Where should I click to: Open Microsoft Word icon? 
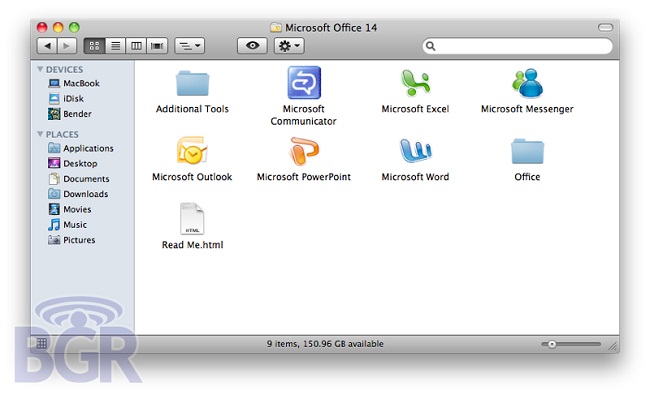pos(415,150)
